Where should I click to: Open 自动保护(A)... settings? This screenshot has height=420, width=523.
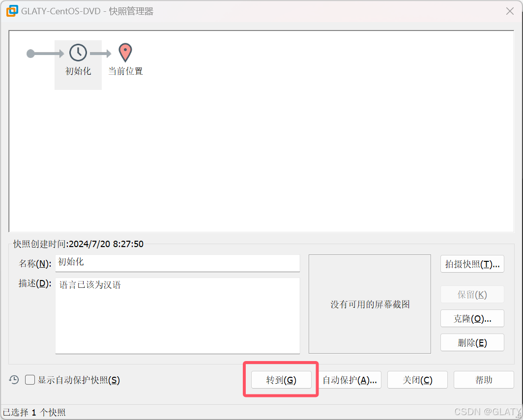point(349,380)
